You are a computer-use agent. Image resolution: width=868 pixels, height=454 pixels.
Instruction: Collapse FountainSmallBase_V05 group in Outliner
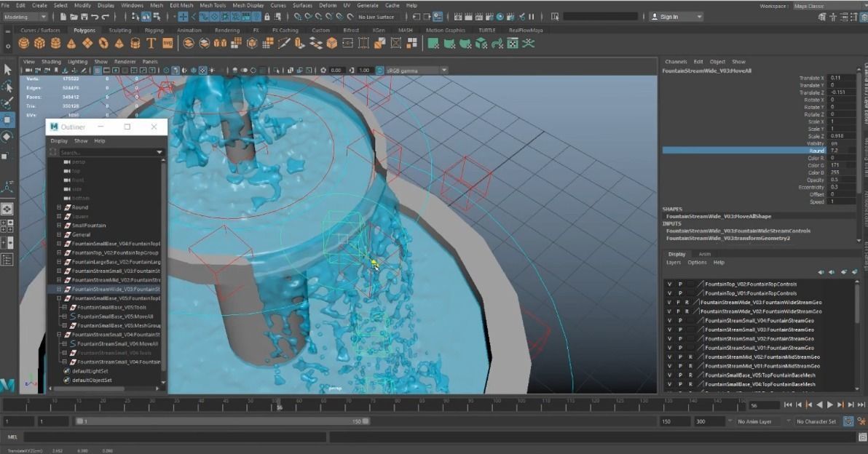(59, 298)
